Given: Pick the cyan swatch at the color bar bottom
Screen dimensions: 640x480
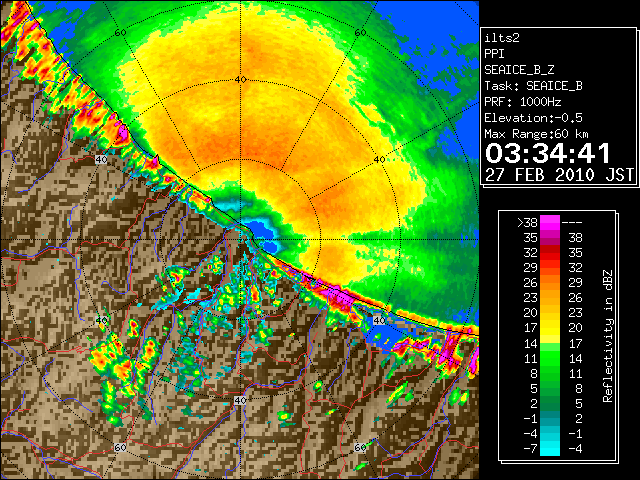Looking at the screenshot, I should point(550,449).
